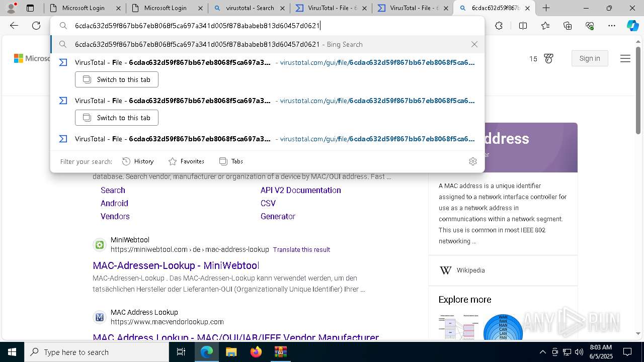Open the Vendors sublink
Image resolution: width=644 pixels, height=362 pixels.
[x=115, y=216]
